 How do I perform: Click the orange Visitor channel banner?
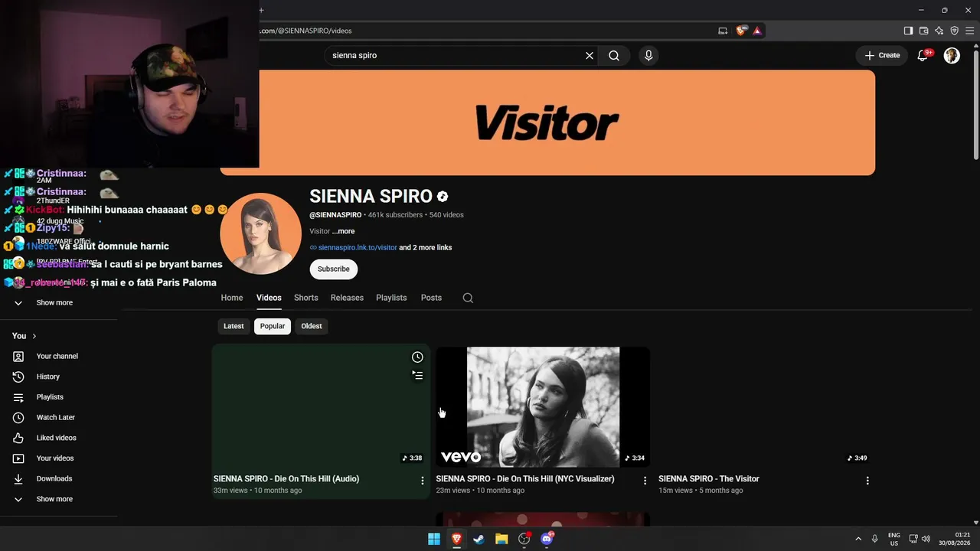point(547,122)
